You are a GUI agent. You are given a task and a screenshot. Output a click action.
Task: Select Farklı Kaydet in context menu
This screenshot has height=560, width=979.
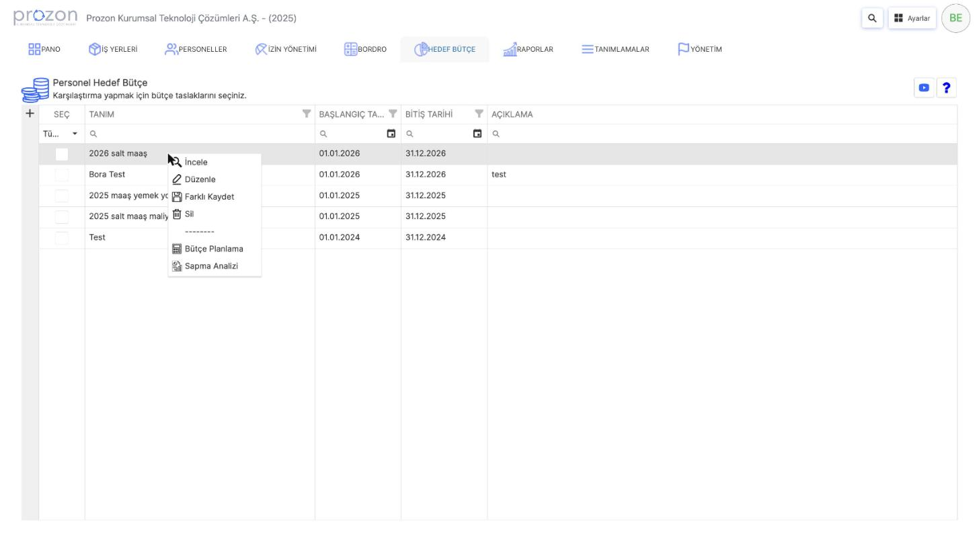(214, 197)
